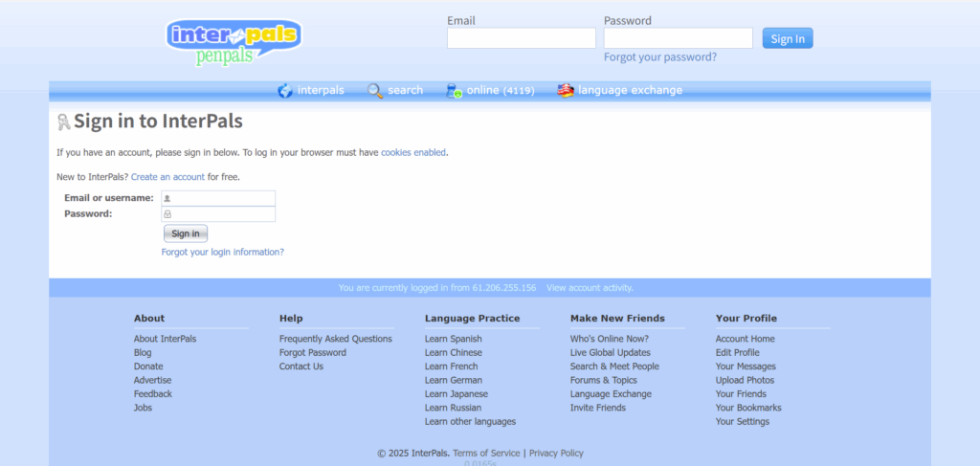Open Search & Meet People link
Screen dimensions: 980x466
click(x=615, y=366)
